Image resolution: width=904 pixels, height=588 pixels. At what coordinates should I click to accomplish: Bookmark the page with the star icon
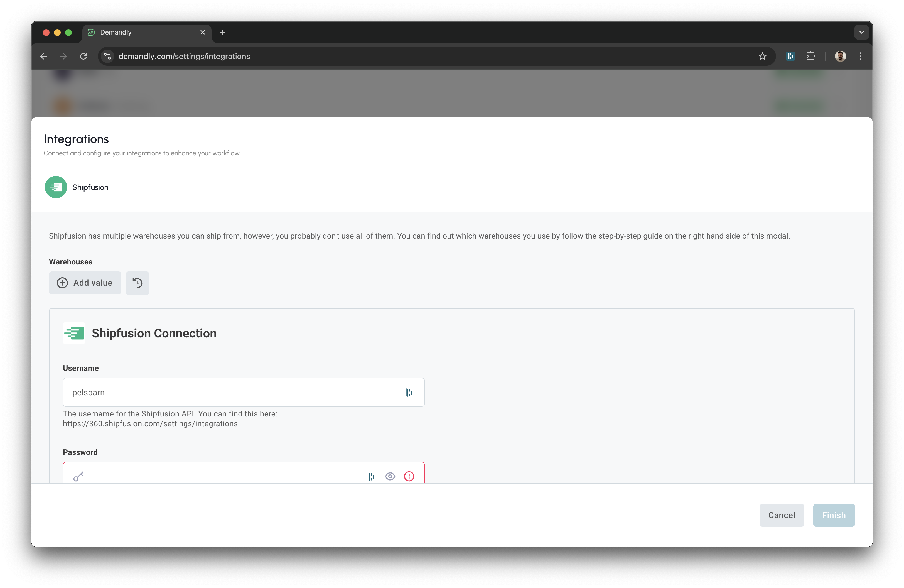[x=763, y=56]
